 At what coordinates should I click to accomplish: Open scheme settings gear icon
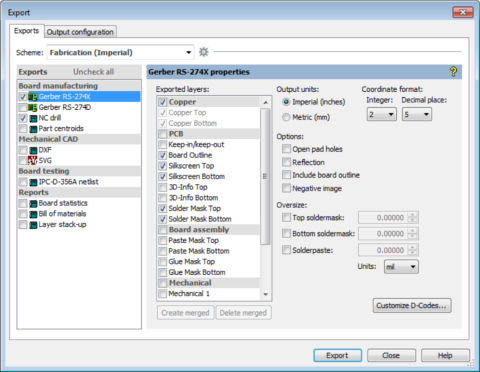(x=203, y=52)
